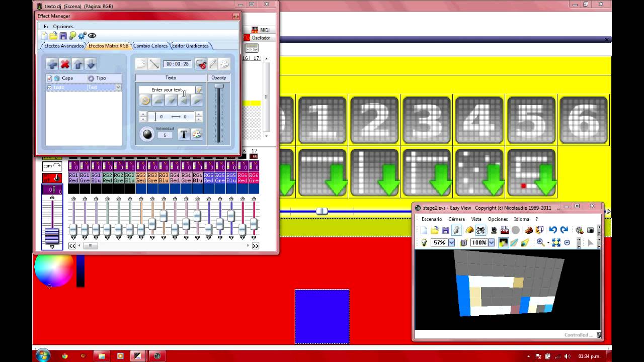Screen dimensions: 644x362
Task: Click the Windows Start button
Action: point(42,355)
